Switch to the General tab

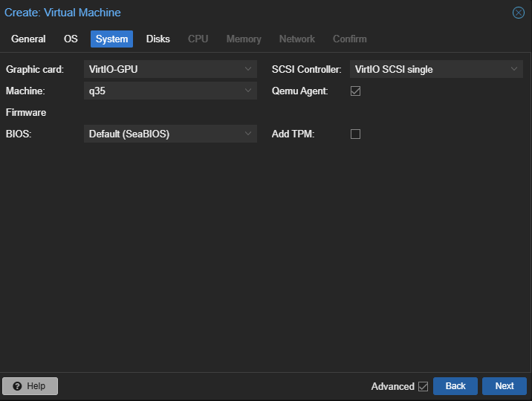tap(28, 39)
